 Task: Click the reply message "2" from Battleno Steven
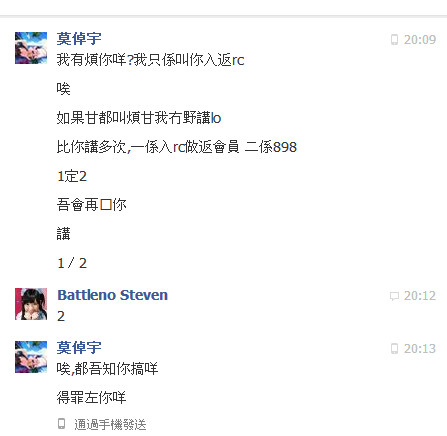click(x=61, y=316)
